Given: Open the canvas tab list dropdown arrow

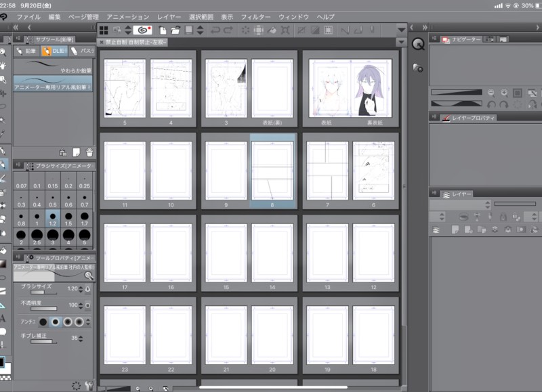Looking at the screenshot, I should [401, 42].
